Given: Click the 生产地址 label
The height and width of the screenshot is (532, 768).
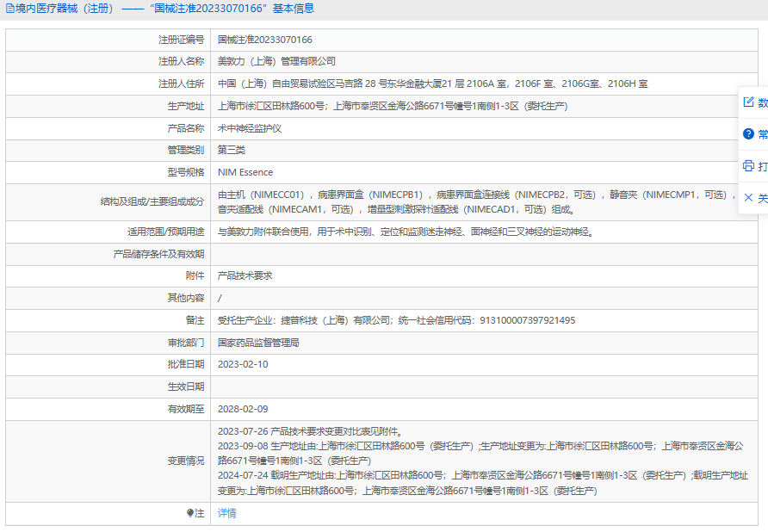Looking at the screenshot, I should [x=186, y=106].
